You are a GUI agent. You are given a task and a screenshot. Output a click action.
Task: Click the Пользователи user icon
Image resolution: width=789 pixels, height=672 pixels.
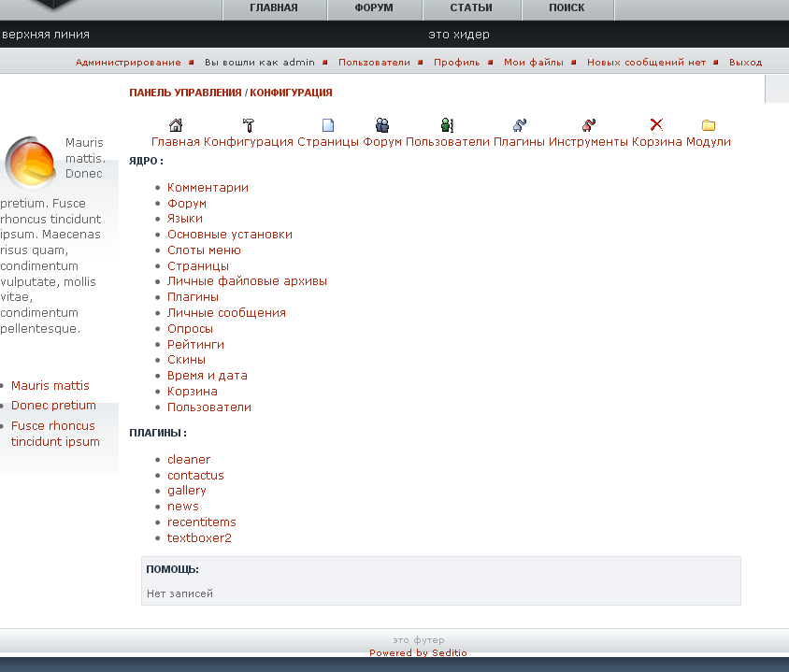point(447,125)
